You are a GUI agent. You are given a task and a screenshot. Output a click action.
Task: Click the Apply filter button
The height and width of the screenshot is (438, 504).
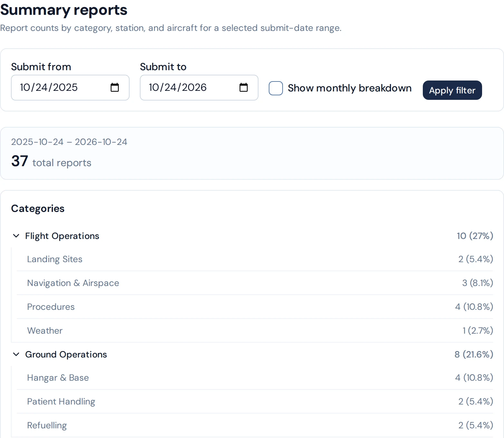click(452, 90)
